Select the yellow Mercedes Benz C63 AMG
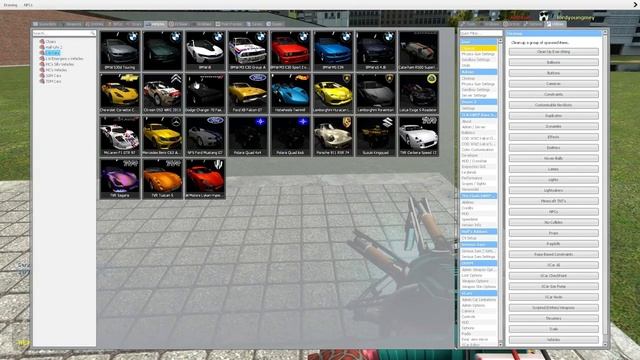Screen dimensions: 640x360 (x=162, y=136)
